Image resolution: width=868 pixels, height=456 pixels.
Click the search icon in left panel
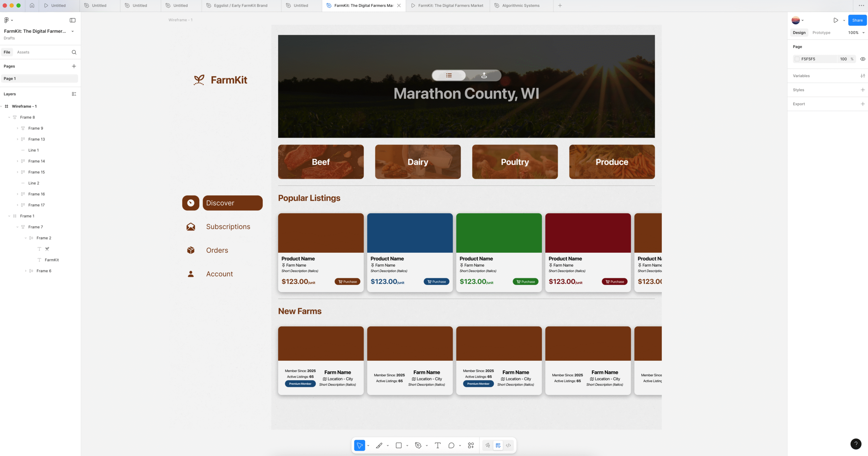pyautogui.click(x=74, y=52)
